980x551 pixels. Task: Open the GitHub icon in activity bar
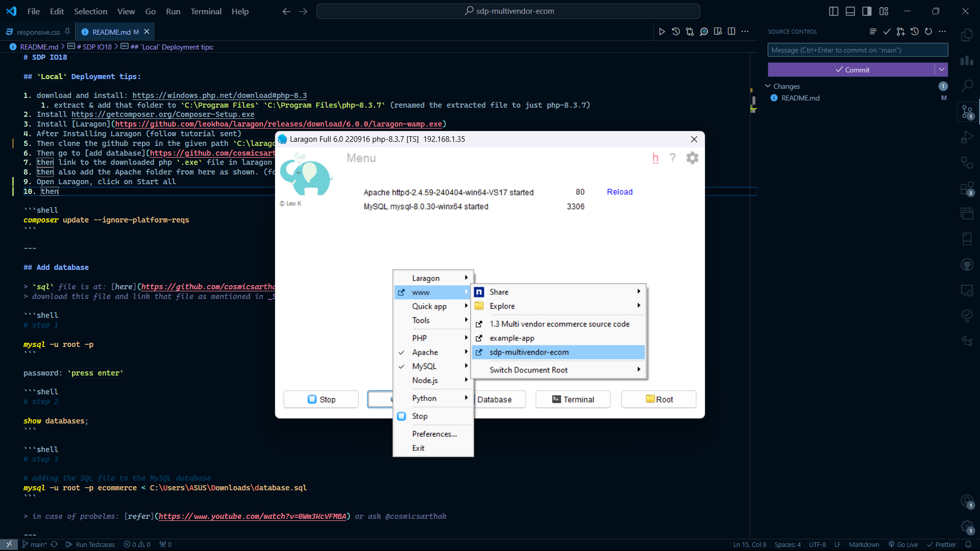click(x=967, y=264)
